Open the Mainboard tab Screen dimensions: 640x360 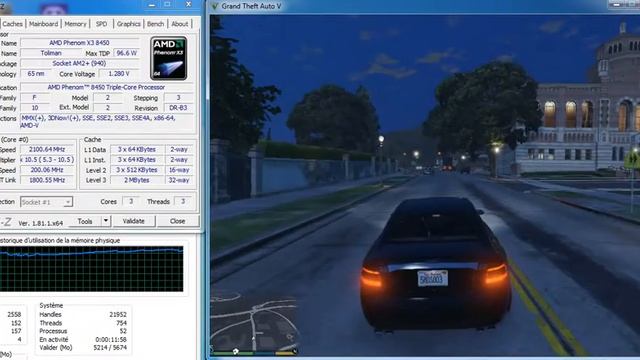click(x=44, y=24)
